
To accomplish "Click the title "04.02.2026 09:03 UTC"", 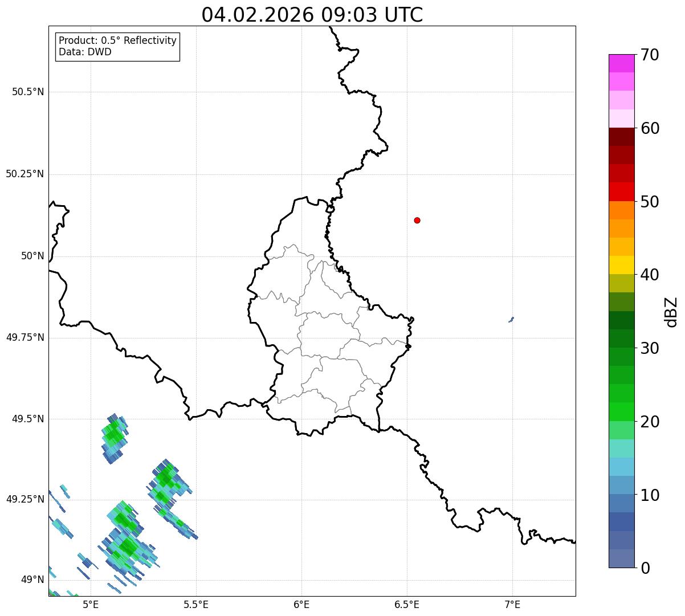I will (312, 15).
